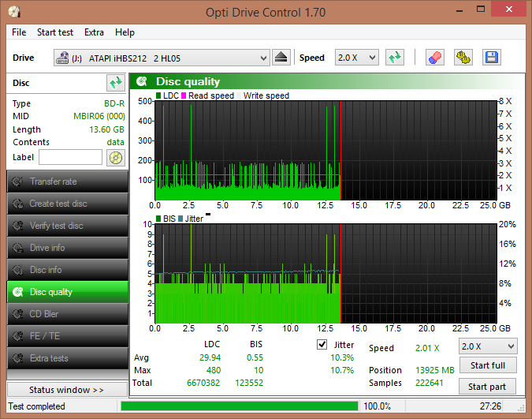This screenshot has width=532, height=419.
Task: Refresh disc info with green arrows icon
Action: tap(116, 83)
